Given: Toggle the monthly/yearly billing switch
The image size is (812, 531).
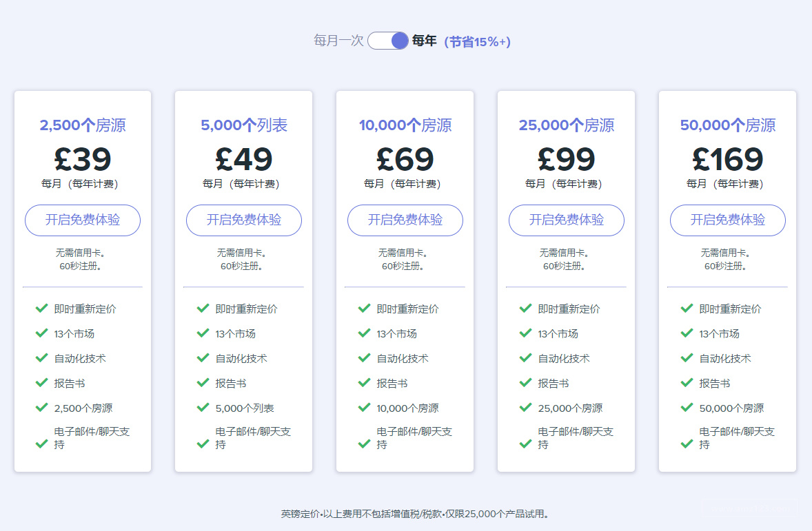Looking at the screenshot, I should tap(388, 41).
